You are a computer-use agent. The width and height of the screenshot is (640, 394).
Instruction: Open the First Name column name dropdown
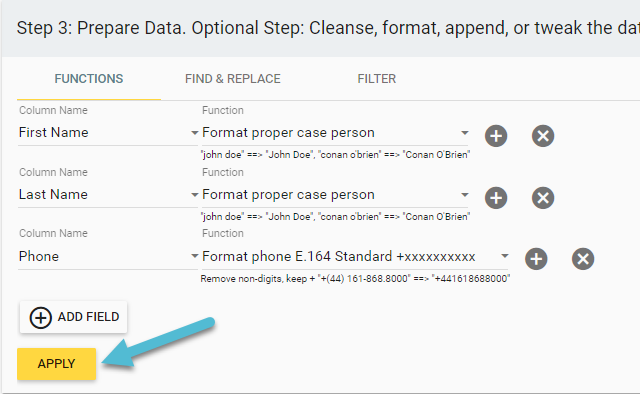tap(194, 133)
